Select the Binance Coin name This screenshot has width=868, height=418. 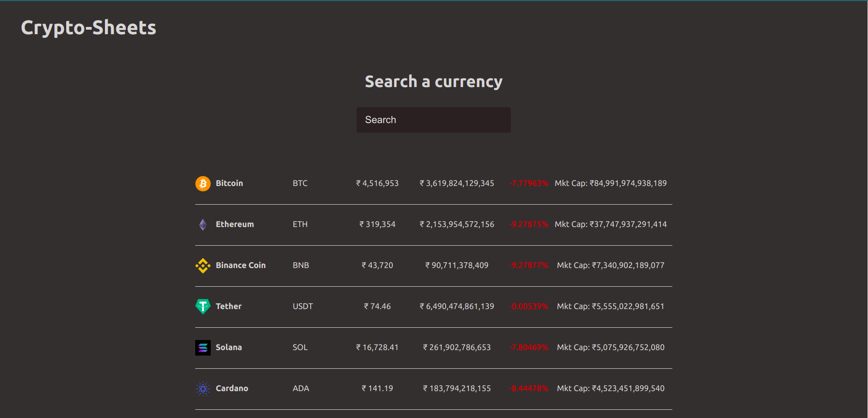241,265
